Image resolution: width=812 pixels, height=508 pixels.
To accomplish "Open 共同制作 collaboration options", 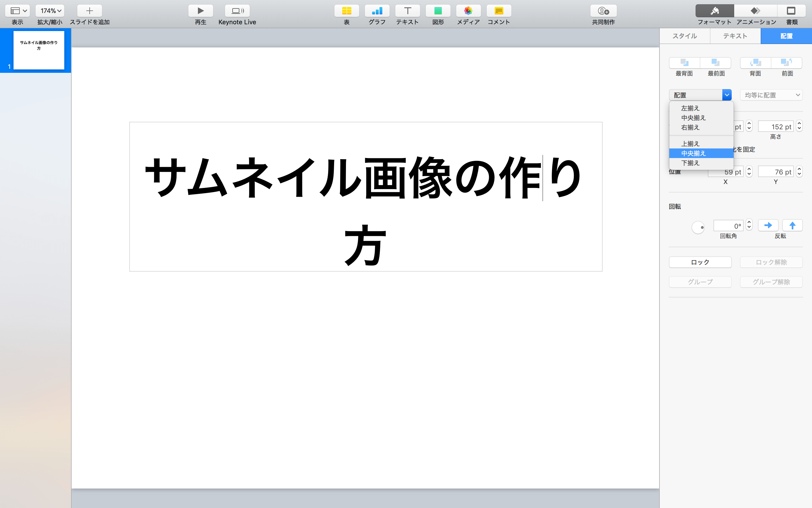I will pyautogui.click(x=603, y=11).
